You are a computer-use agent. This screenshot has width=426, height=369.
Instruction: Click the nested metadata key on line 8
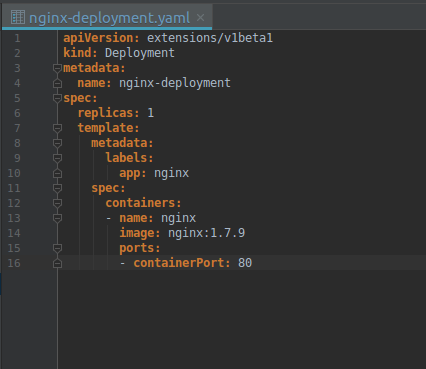coord(122,143)
